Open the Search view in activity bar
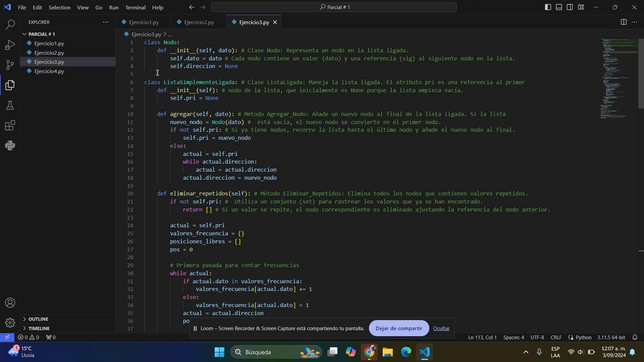This screenshot has height=362, width=644. coord(10,25)
